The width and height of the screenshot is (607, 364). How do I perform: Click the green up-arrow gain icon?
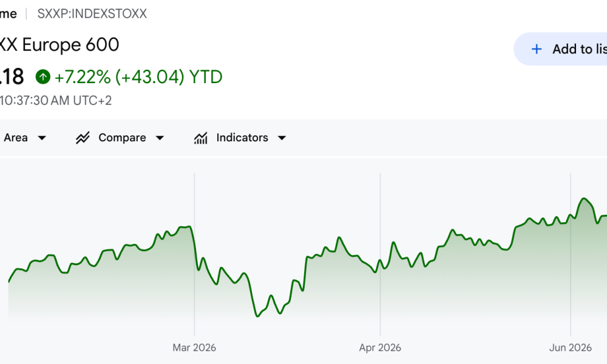(x=43, y=76)
